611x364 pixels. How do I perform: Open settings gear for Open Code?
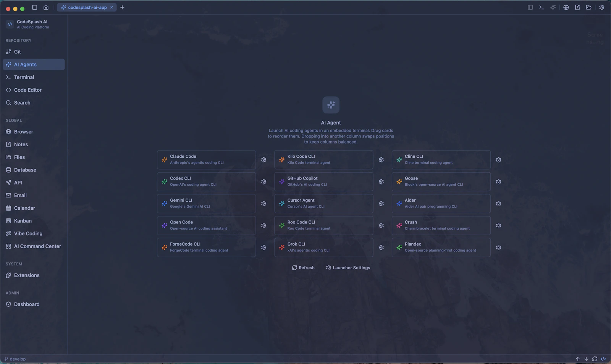(264, 226)
